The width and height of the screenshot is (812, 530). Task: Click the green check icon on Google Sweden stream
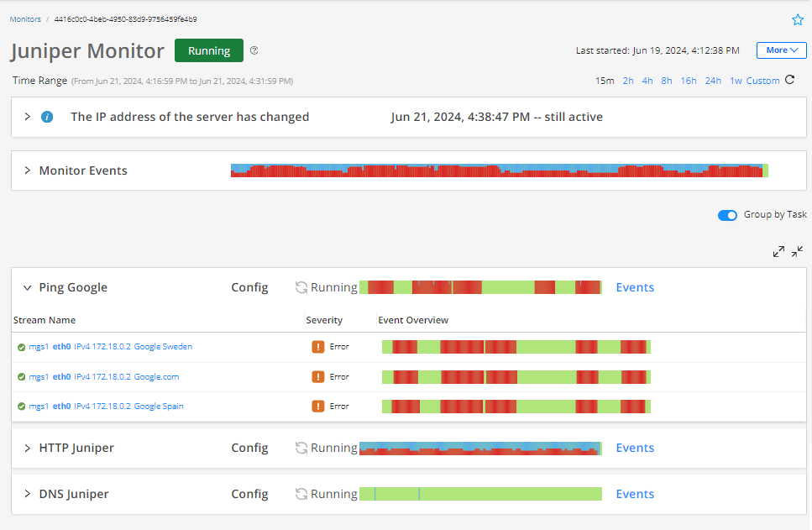[20, 346]
